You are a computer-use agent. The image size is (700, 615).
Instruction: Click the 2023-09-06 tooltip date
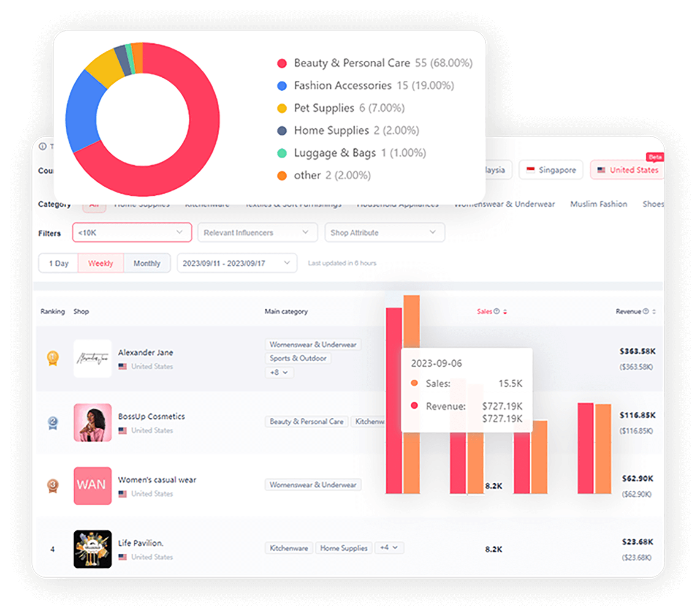coord(437,364)
